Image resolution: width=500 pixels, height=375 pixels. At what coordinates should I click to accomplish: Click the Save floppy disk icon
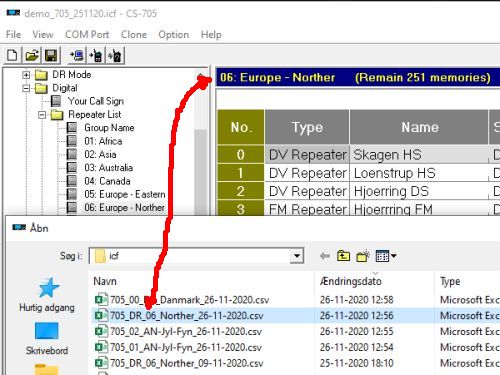[51, 55]
